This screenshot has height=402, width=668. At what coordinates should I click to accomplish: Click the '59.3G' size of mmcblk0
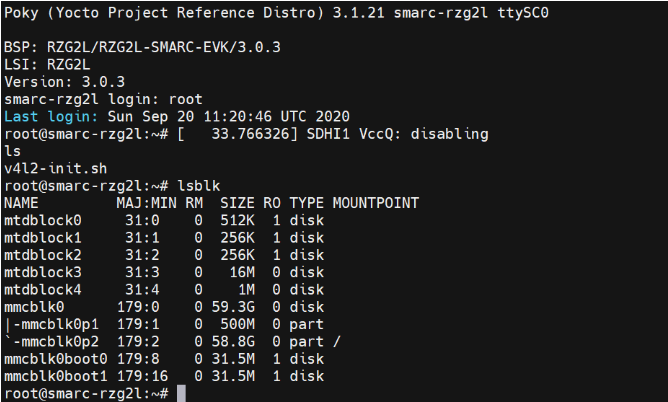tap(233, 307)
